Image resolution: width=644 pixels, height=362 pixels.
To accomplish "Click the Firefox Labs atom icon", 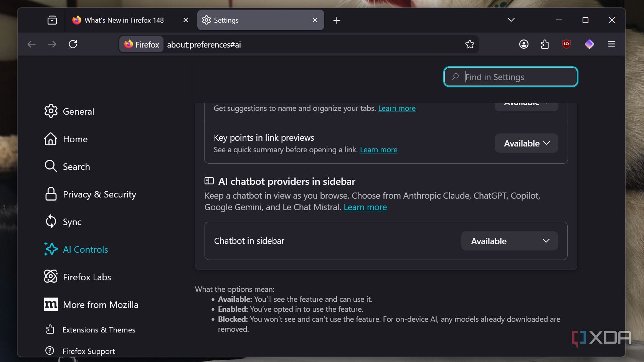I will tap(51, 276).
